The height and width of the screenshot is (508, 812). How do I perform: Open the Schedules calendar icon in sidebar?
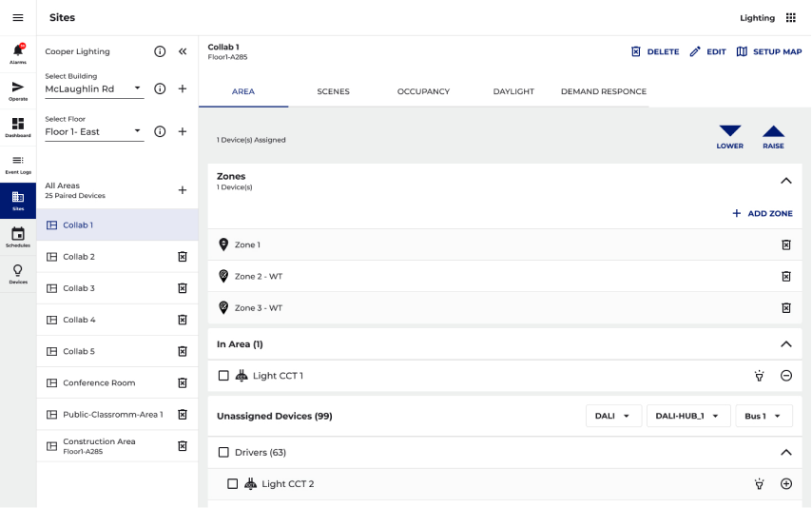point(18,233)
